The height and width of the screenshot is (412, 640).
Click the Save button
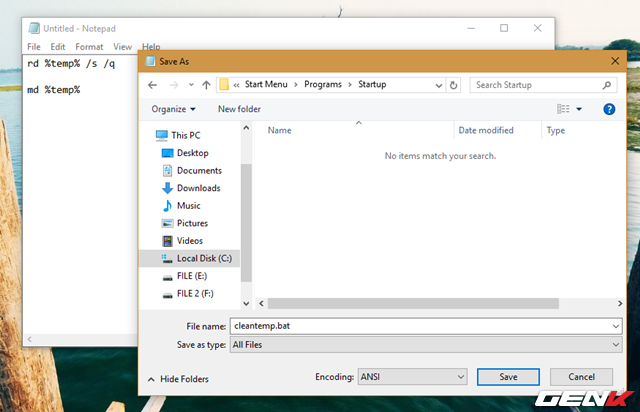pyautogui.click(x=508, y=377)
